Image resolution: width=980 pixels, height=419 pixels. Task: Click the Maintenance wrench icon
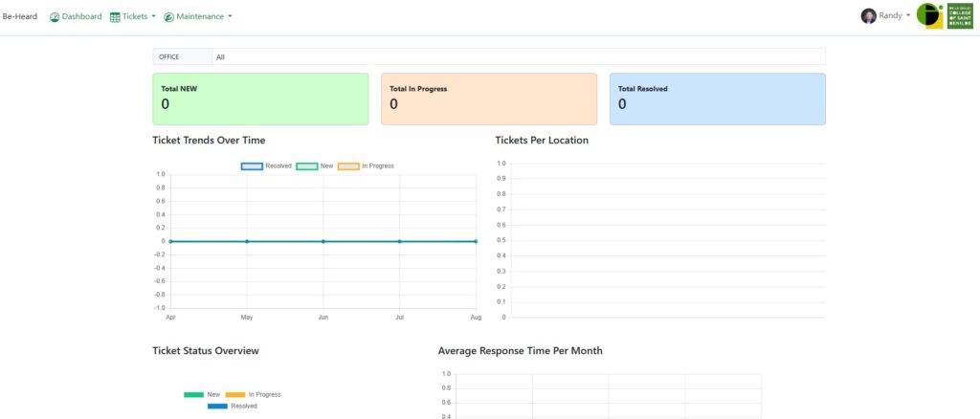[x=168, y=17]
